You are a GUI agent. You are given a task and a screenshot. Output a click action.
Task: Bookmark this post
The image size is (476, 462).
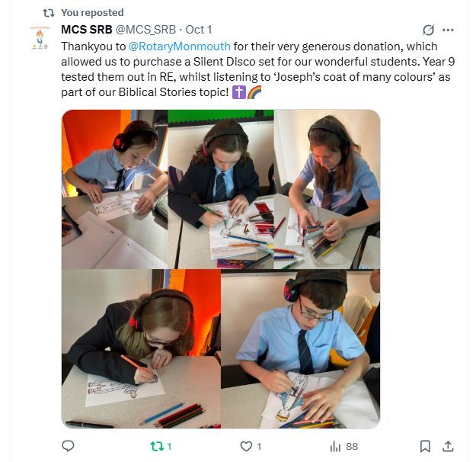(x=425, y=446)
